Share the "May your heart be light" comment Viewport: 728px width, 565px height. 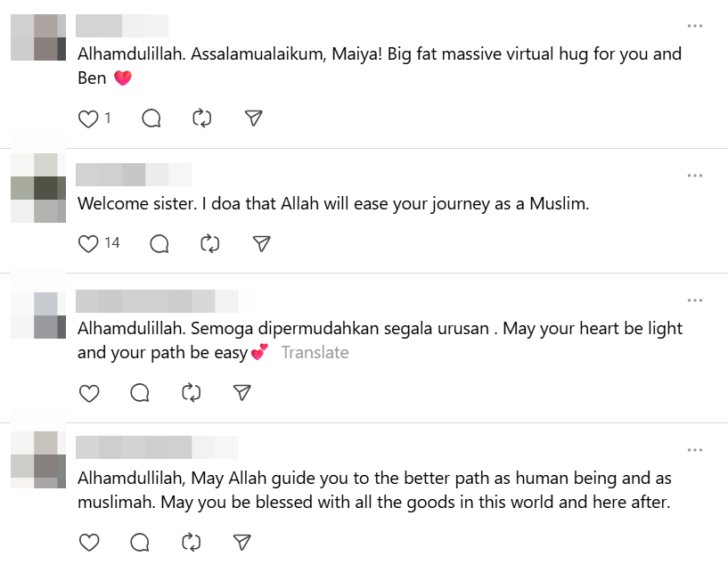coord(241,392)
